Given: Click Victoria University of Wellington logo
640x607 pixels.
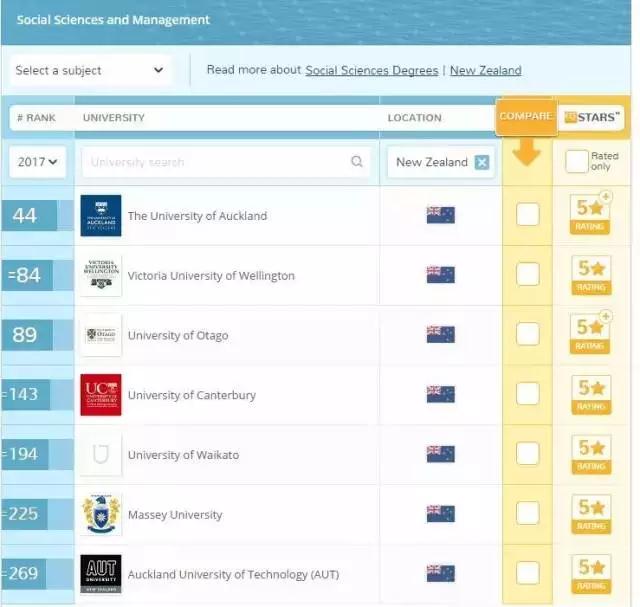Looking at the screenshot, I should (101, 276).
